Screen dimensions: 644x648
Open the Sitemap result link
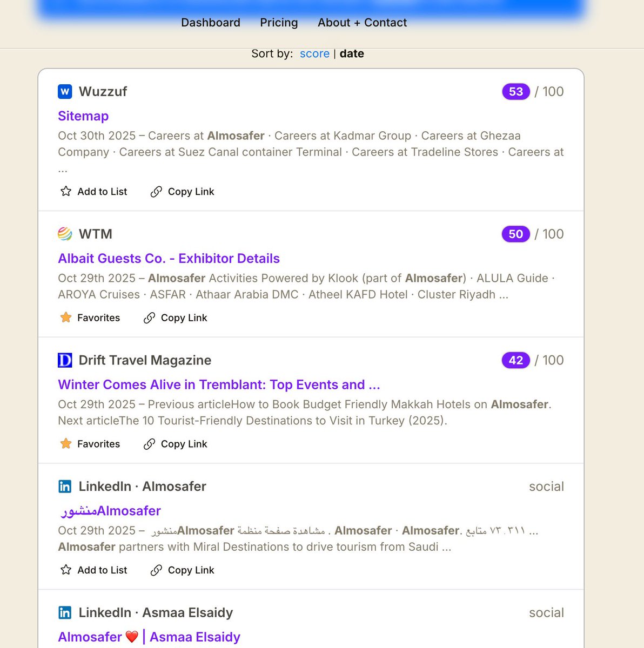click(83, 116)
